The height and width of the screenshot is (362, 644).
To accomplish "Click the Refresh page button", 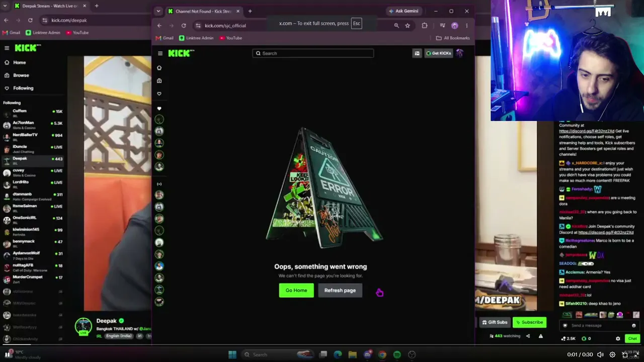I will 340,290.
